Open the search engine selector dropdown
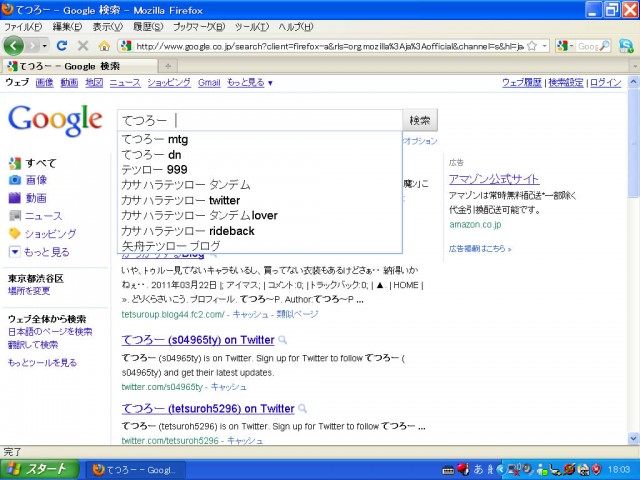The height and width of the screenshot is (480, 640). [565, 46]
